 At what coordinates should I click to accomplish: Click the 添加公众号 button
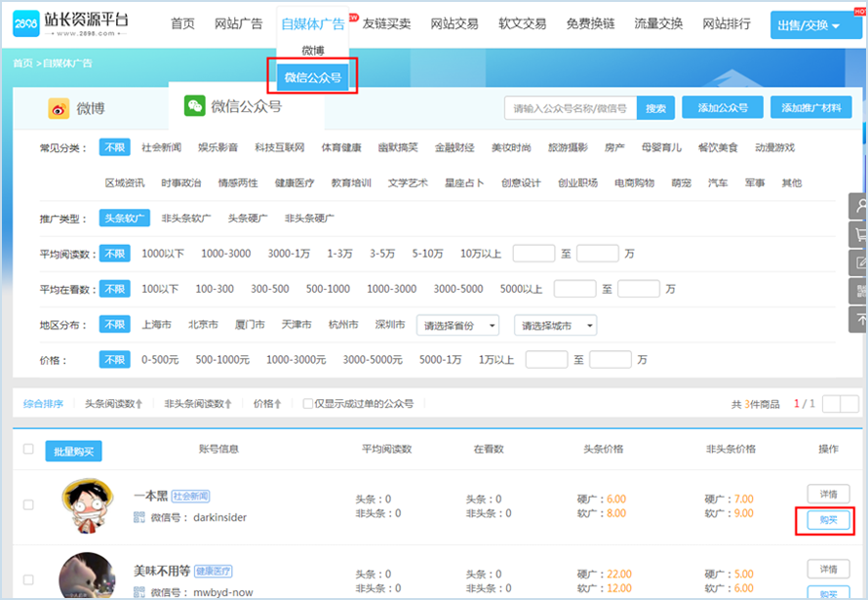(722, 108)
